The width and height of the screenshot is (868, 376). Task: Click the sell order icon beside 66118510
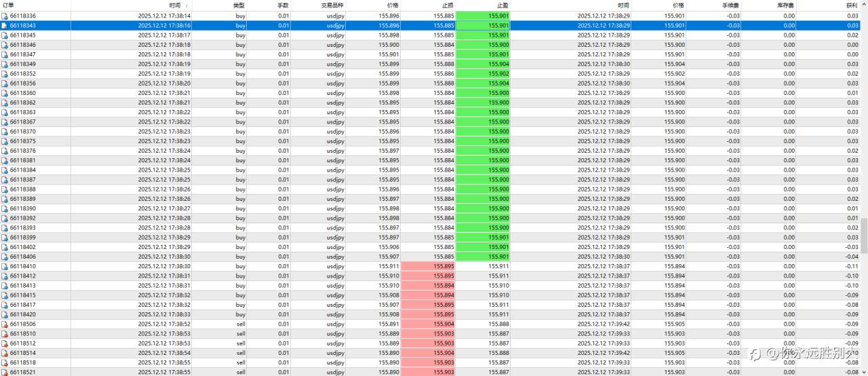click(5, 334)
